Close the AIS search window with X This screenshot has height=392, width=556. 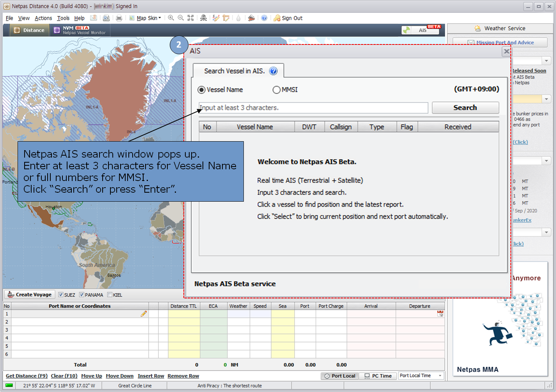pos(506,51)
